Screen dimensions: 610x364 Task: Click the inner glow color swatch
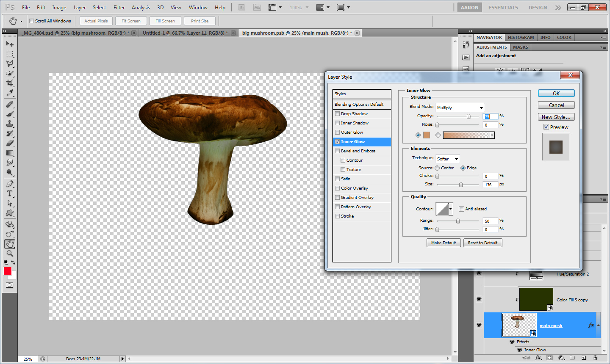426,135
